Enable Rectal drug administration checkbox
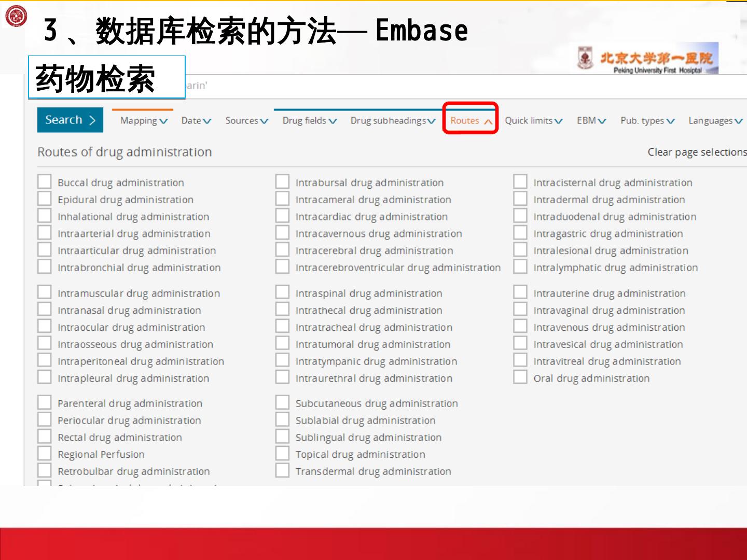 tap(45, 437)
